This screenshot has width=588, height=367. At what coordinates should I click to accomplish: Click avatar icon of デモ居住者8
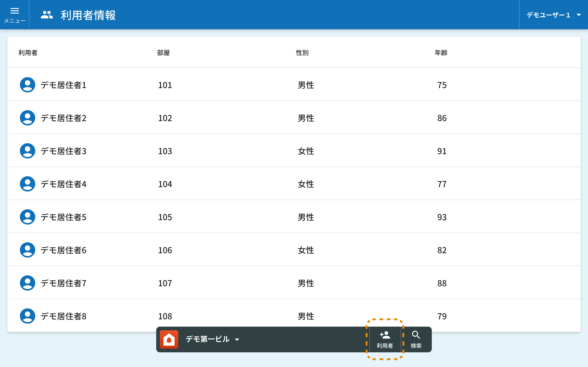28,316
